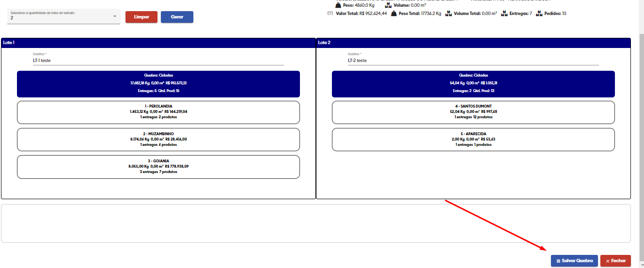
Task: Click the Valor Total money icon
Action: tap(330, 13)
